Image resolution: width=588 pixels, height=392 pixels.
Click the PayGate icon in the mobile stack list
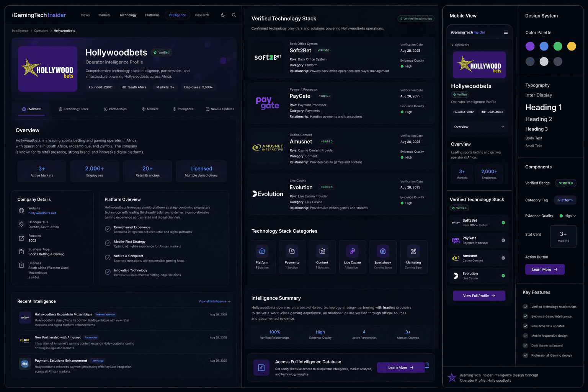tap(456, 240)
